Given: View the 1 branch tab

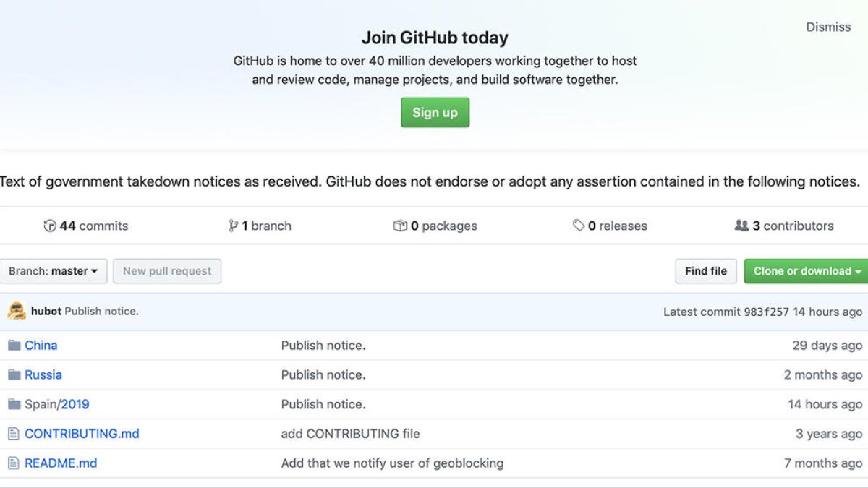Looking at the screenshot, I should coord(260,226).
